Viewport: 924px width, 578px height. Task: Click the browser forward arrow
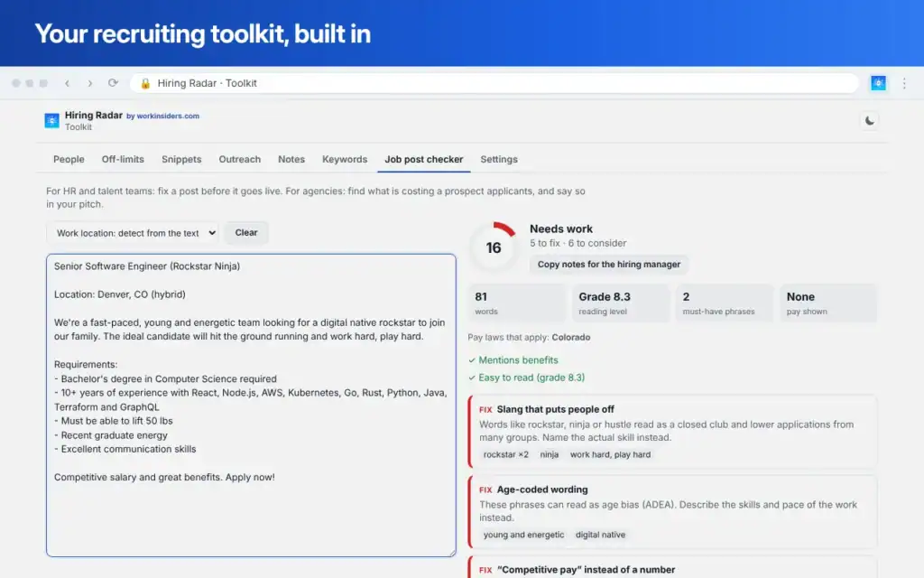click(x=89, y=83)
